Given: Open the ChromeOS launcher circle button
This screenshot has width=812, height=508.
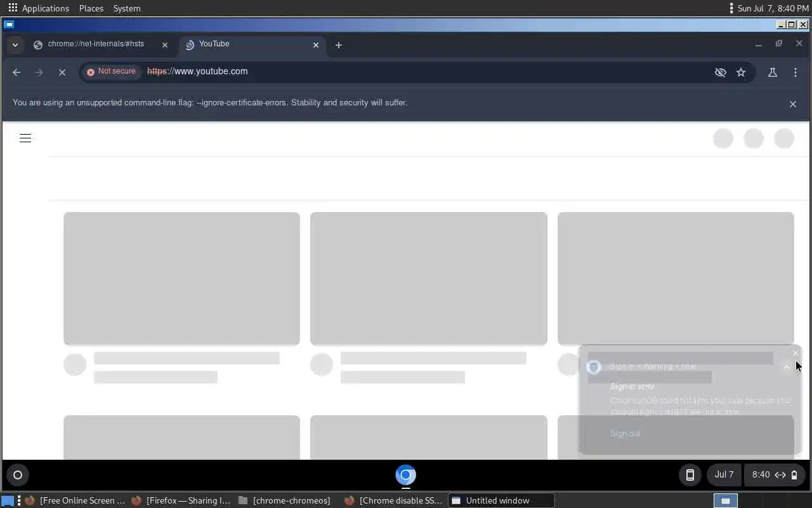Looking at the screenshot, I should [18, 475].
